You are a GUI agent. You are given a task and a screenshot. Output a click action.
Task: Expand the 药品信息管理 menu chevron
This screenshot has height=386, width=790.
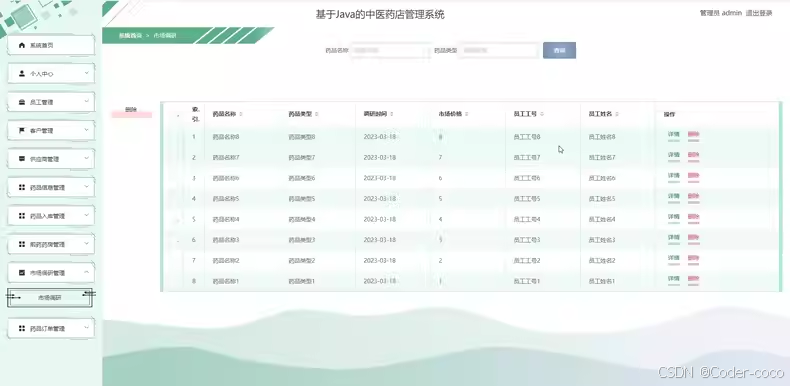(86, 187)
